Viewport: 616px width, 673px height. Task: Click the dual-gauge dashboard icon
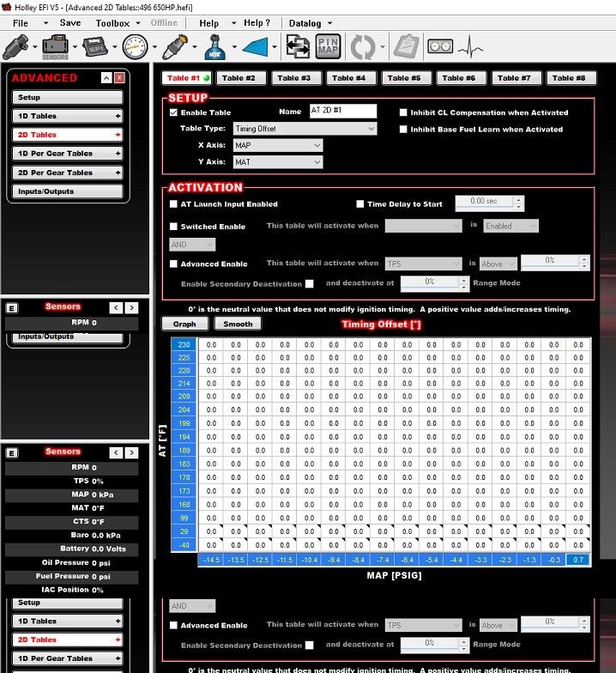439,45
